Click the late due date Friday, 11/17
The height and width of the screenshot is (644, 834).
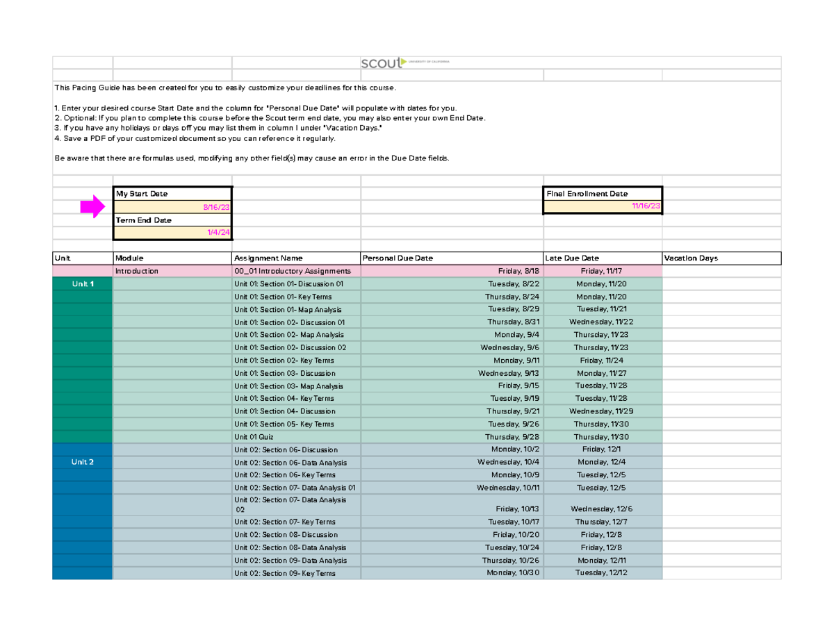click(602, 271)
